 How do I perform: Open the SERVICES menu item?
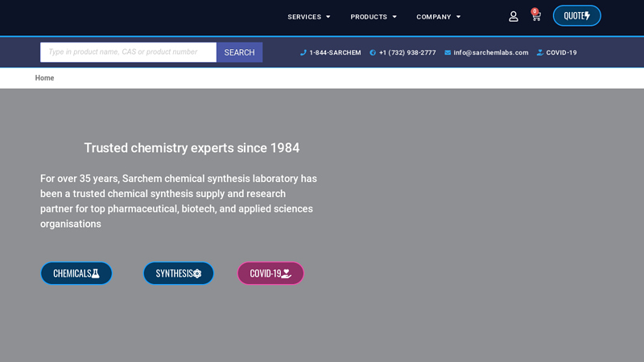click(x=304, y=17)
